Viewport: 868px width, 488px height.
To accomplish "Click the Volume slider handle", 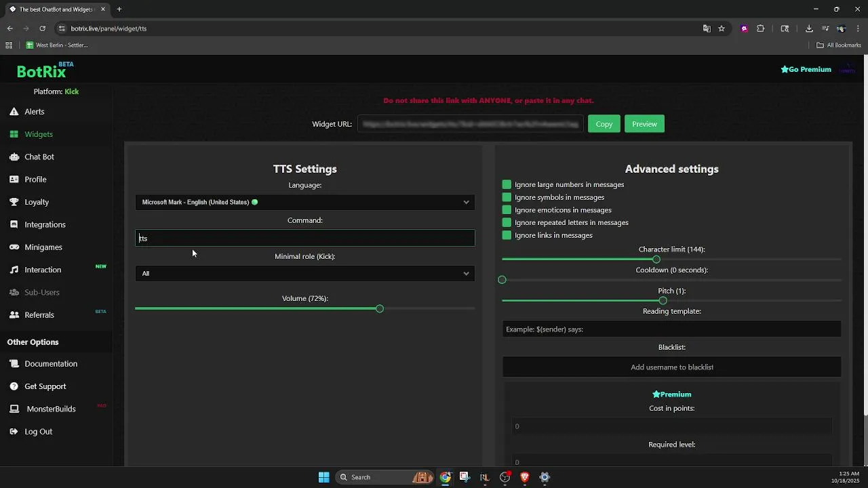I will tap(380, 308).
